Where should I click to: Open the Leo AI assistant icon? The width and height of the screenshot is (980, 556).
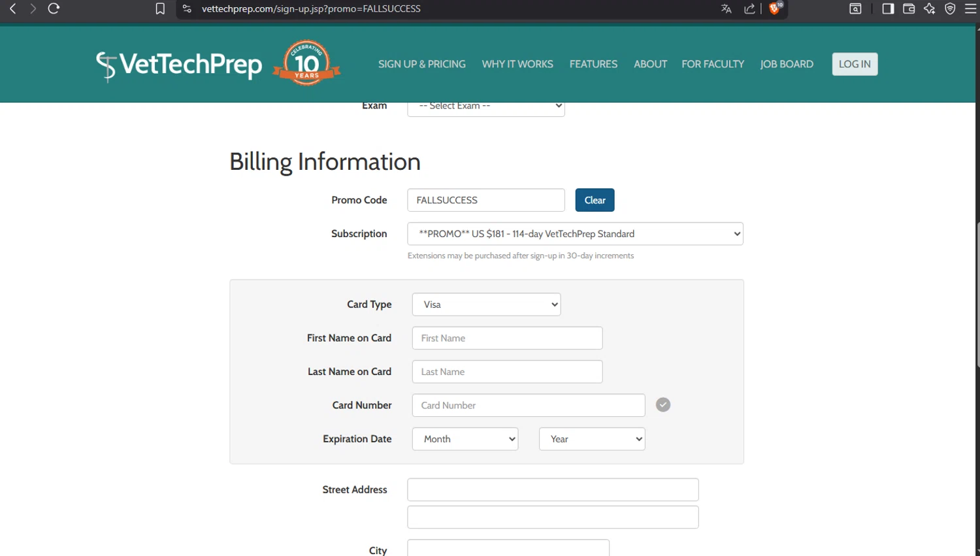(x=930, y=8)
